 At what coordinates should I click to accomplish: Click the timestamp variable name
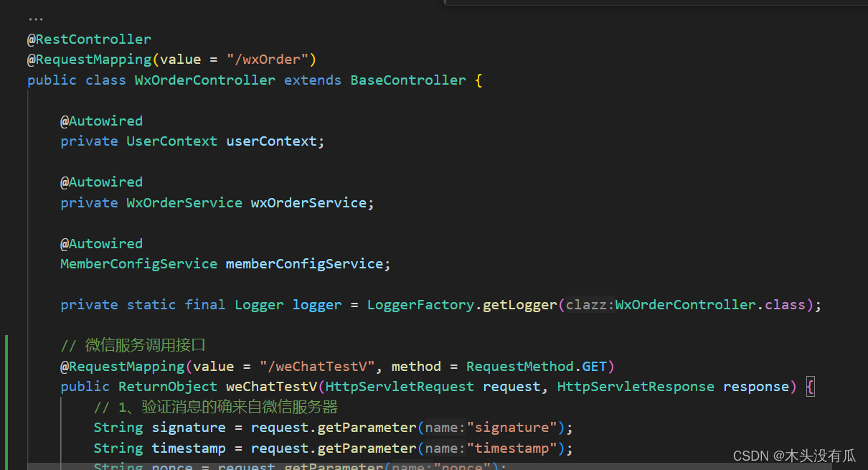[189, 448]
